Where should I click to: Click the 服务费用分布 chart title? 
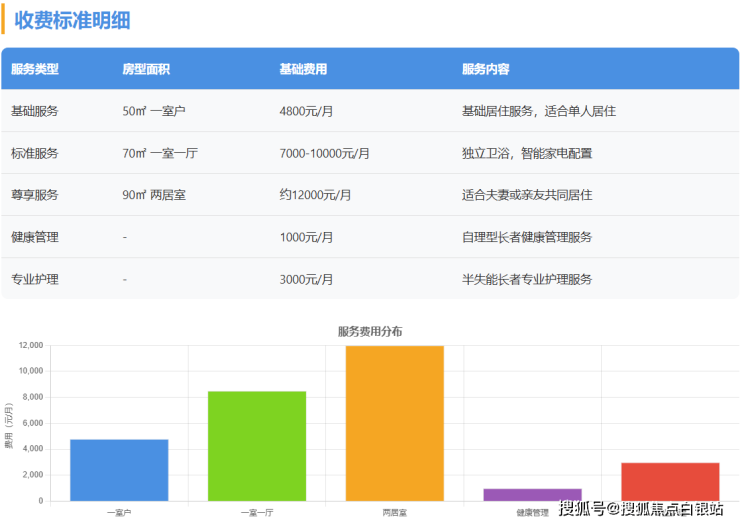(x=370, y=331)
